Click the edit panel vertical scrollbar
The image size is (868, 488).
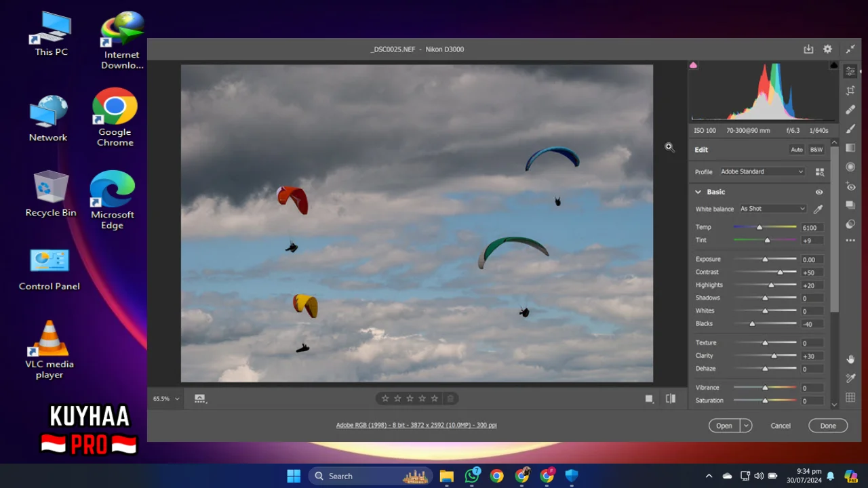[x=834, y=230]
